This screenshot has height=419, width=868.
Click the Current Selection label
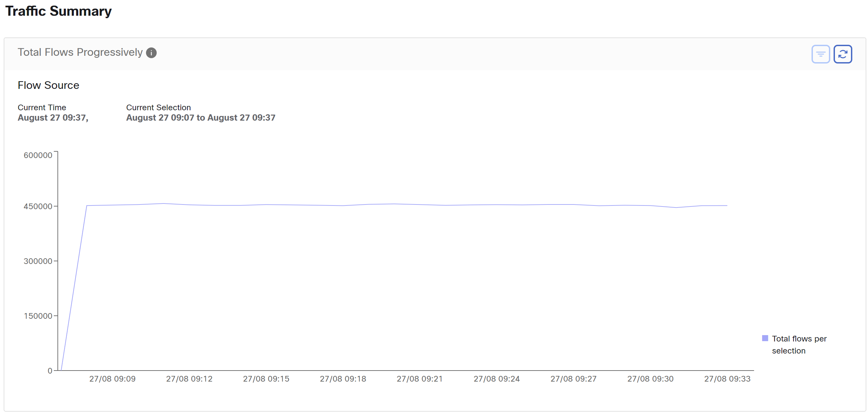[x=158, y=108]
